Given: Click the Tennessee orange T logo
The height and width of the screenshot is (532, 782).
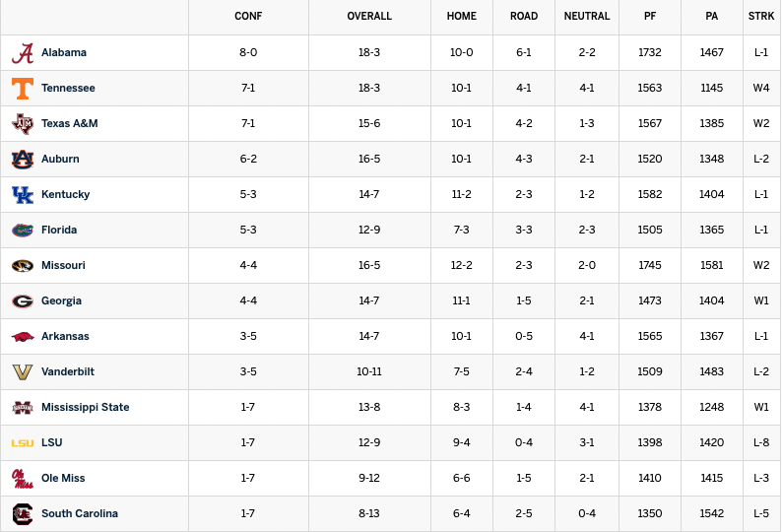Looking at the screenshot, I should pyautogui.click(x=23, y=89).
